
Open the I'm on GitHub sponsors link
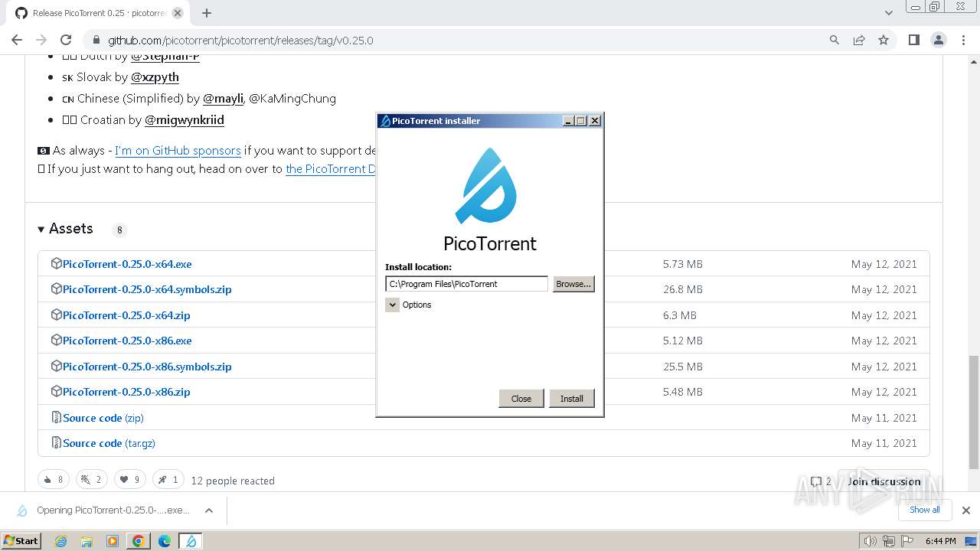point(178,151)
